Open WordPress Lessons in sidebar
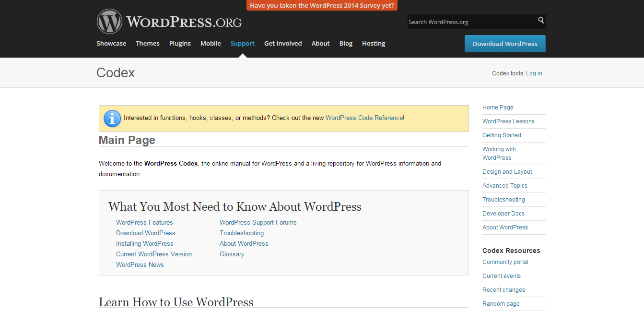This screenshot has height=312, width=644. [508, 121]
